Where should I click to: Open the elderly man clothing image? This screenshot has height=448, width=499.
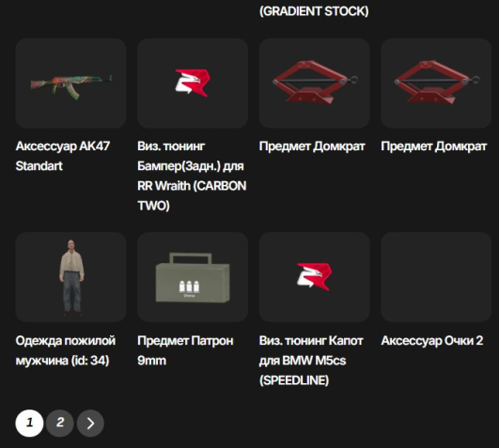pos(70,277)
